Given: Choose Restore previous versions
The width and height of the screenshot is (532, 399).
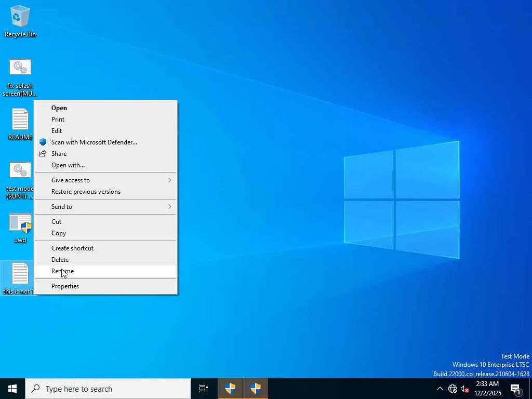Looking at the screenshot, I should (105, 192).
